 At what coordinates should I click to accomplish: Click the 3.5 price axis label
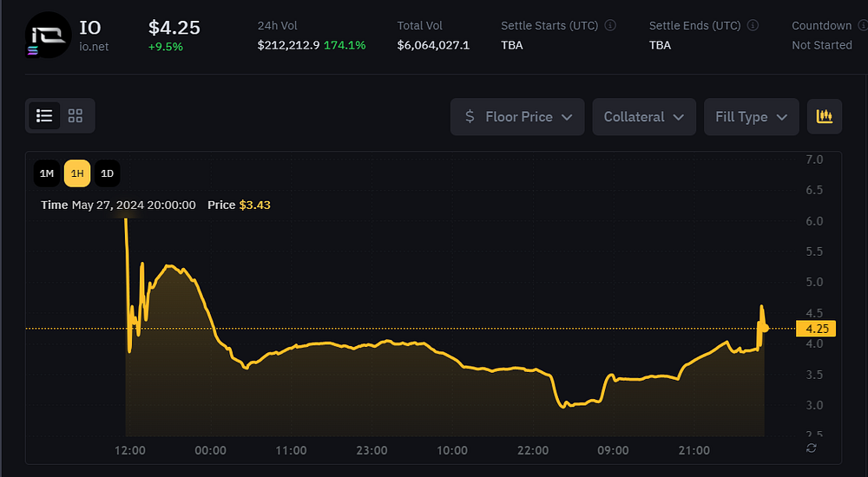814,375
